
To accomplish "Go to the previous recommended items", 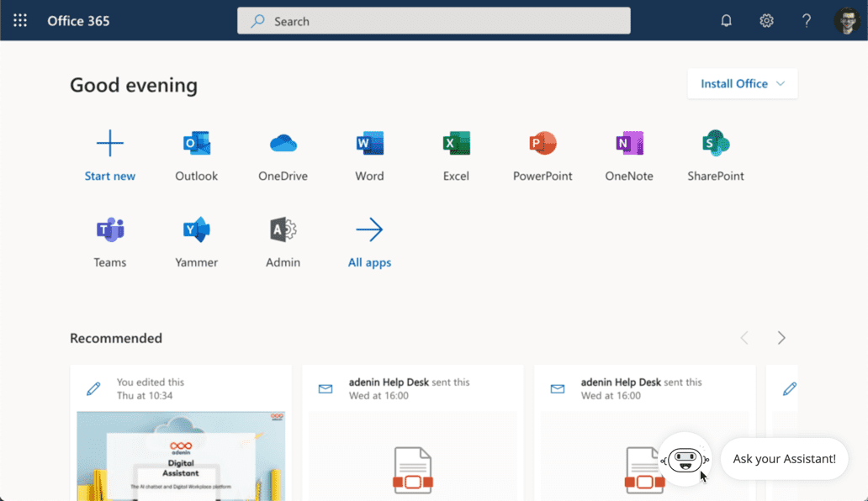I will click(x=744, y=338).
